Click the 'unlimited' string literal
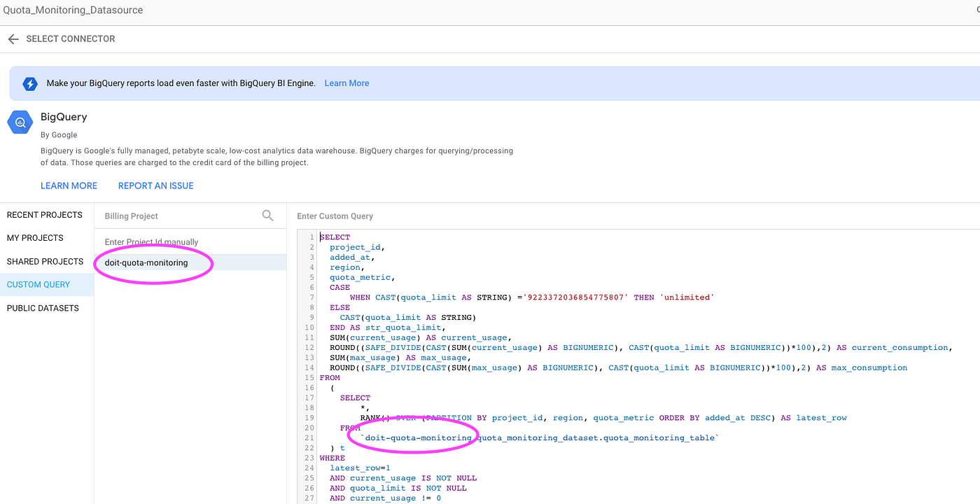This screenshot has width=980, height=504. pos(687,297)
